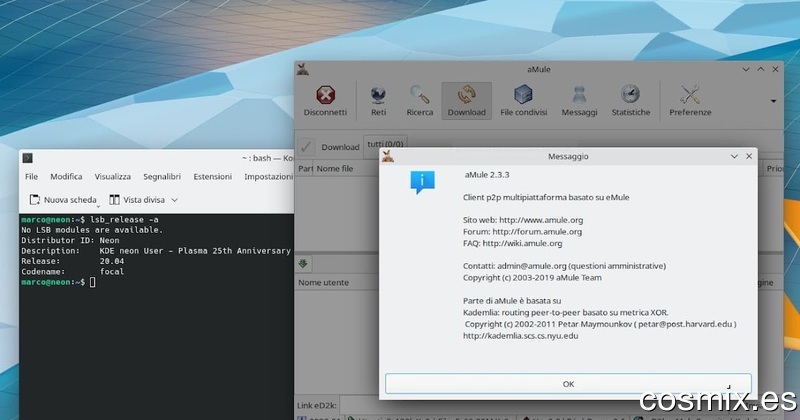This screenshot has height=420, width=800.
Task: Click the Disconnetti toolbar icon in aMule
Action: [325, 101]
